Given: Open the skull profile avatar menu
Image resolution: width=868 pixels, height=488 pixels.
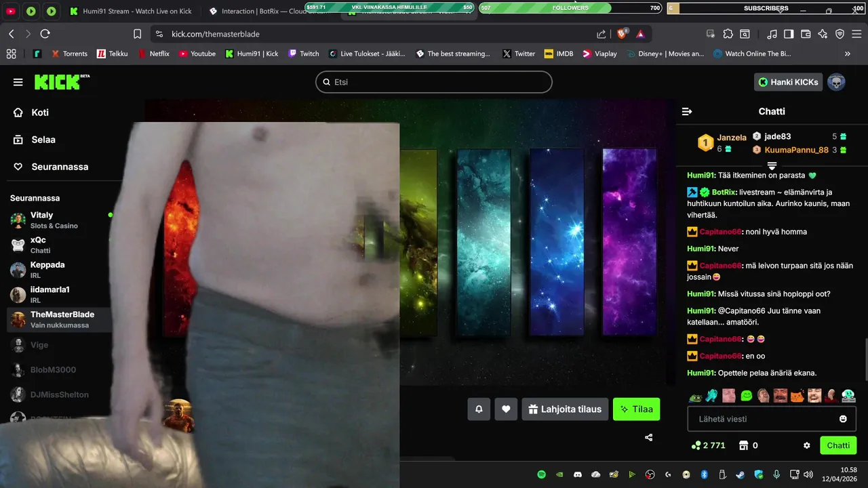Looking at the screenshot, I should pyautogui.click(x=836, y=82).
